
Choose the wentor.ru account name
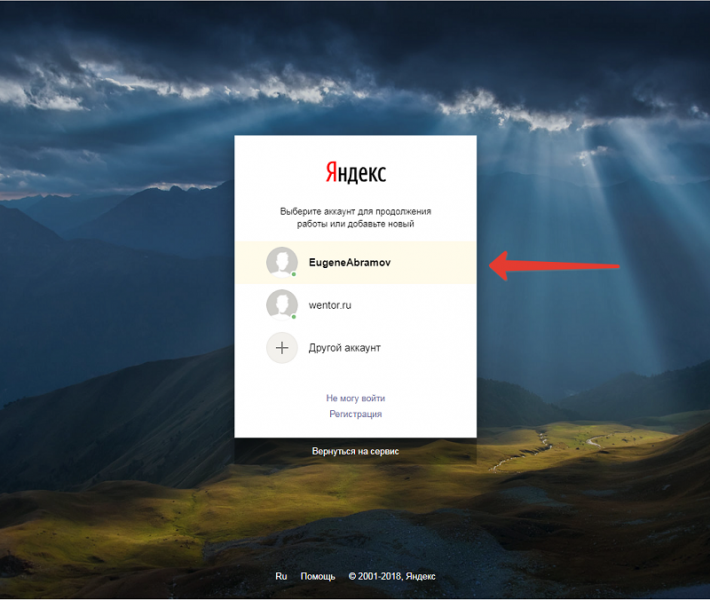click(x=330, y=305)
